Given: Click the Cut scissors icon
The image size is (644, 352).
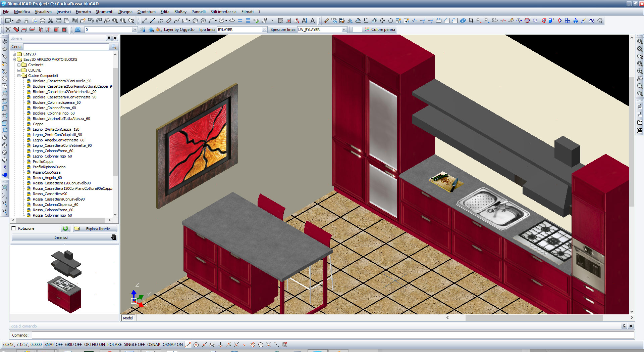Looking at the screenshot, I should click(51, 21).
